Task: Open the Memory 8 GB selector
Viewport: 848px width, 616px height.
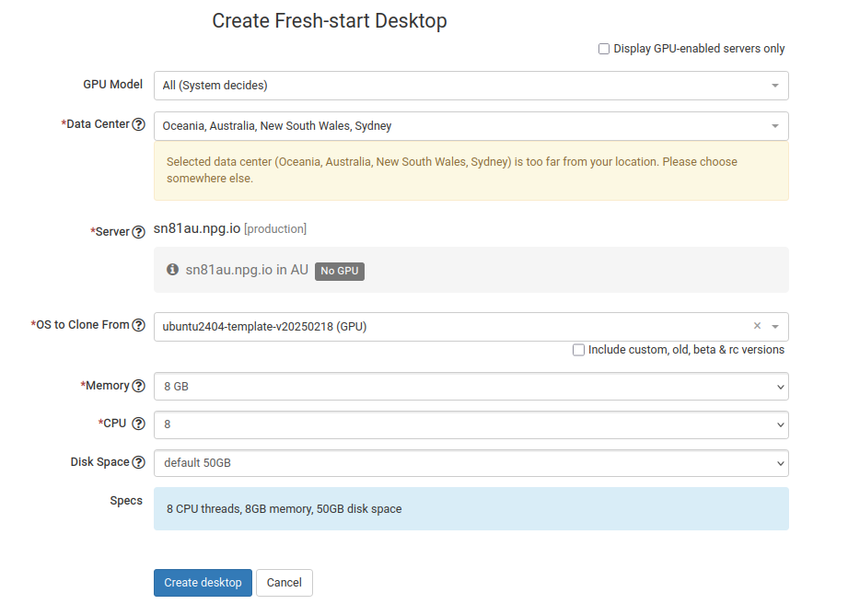Action: click(x=470, y=387)
